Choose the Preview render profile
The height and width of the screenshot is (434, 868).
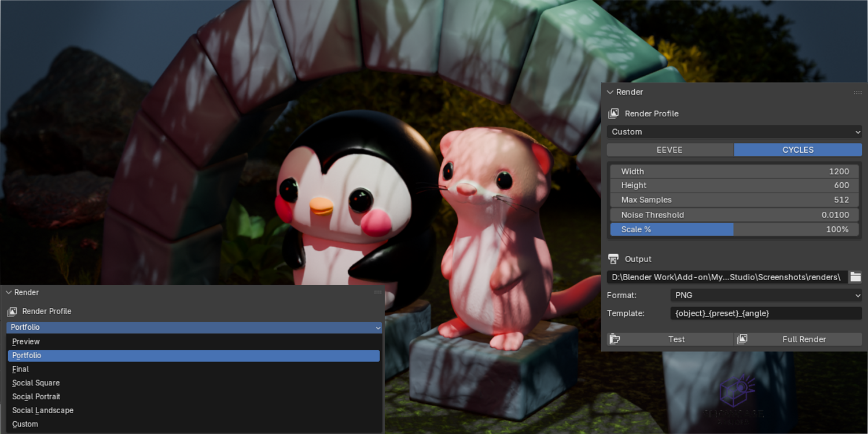coord(194,341)
